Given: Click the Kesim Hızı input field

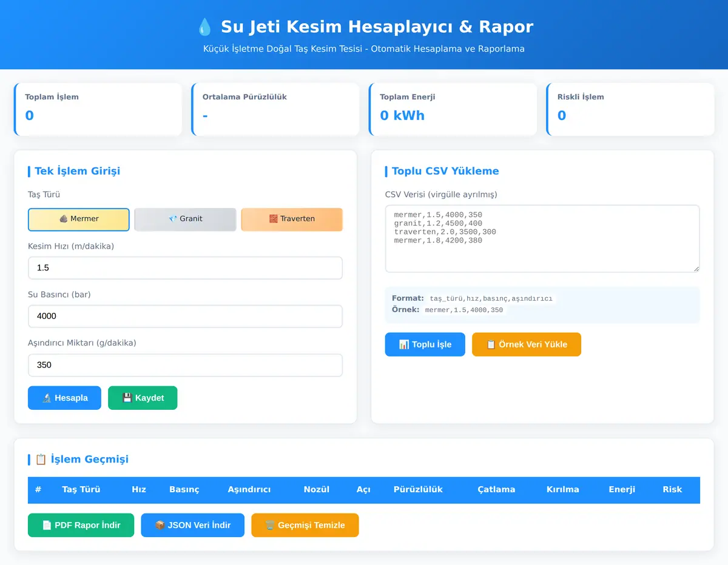Looking at the screenshot, I should [x=185, y=268].
